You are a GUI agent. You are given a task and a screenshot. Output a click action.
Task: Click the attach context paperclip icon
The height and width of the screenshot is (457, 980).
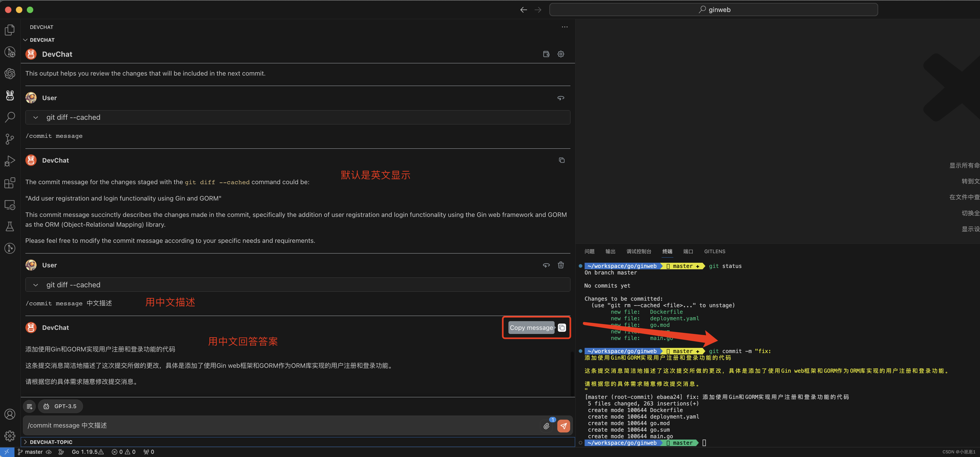[x=546, y=426]
